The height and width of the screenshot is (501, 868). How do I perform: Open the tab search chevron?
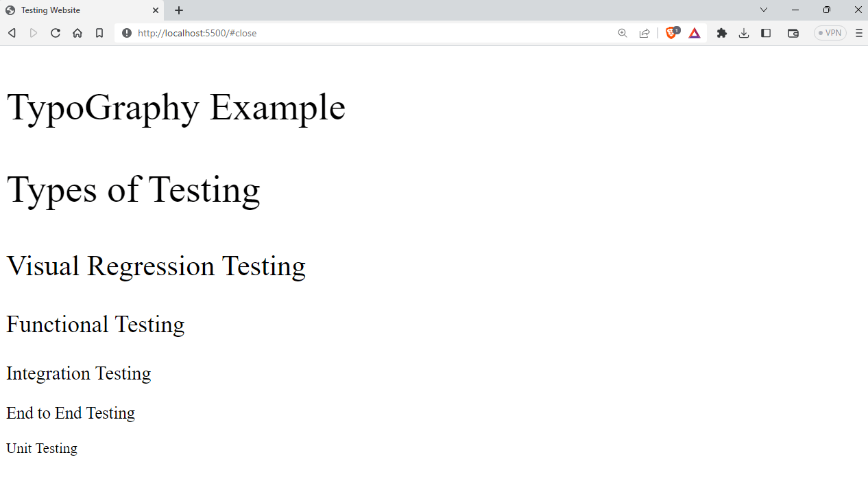click(763, 10)
